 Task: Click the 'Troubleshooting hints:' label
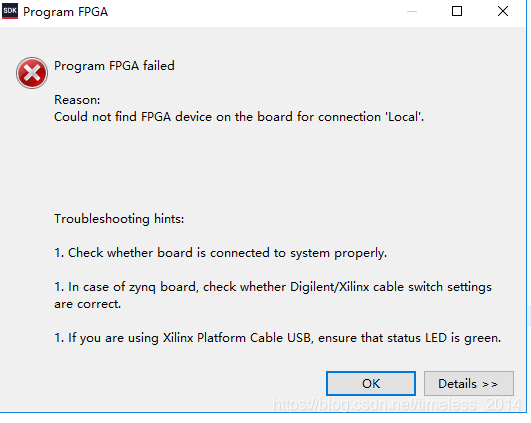(119, 219)
